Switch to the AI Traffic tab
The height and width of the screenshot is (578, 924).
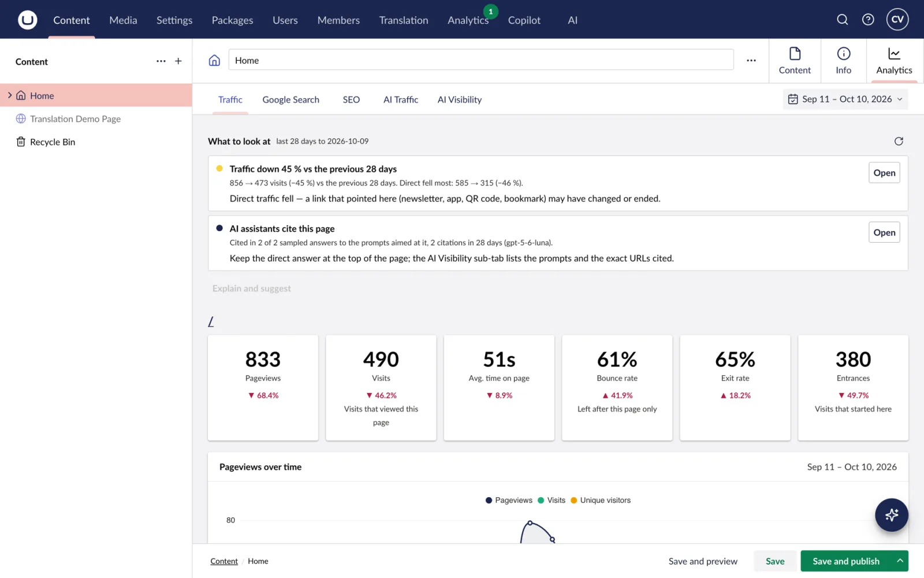401,100
